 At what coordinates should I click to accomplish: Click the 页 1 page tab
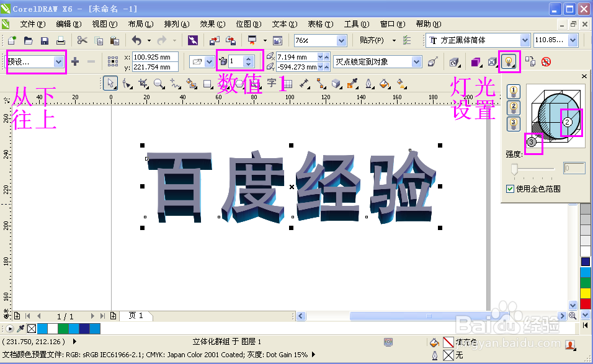click(x=136, y=316)
